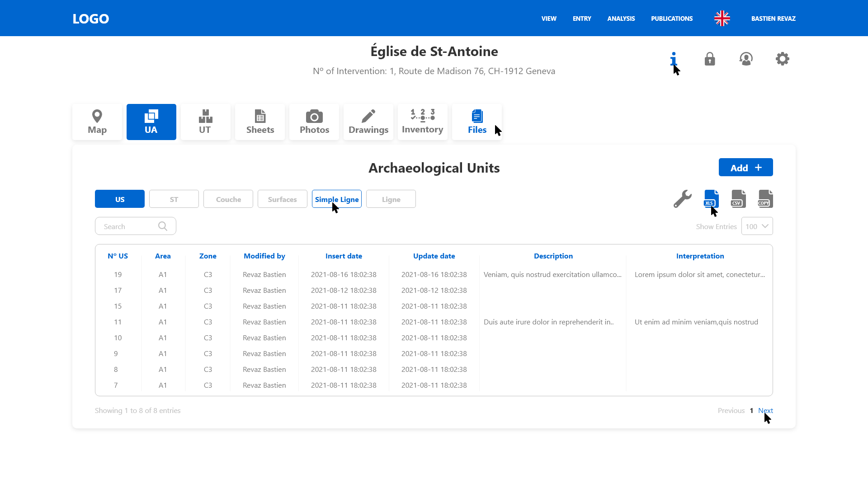Click interpretation 'Ut enim ad minim veniam'
Image resolution: width=868 pixels, height=488 pixels.
coord(696,322)
